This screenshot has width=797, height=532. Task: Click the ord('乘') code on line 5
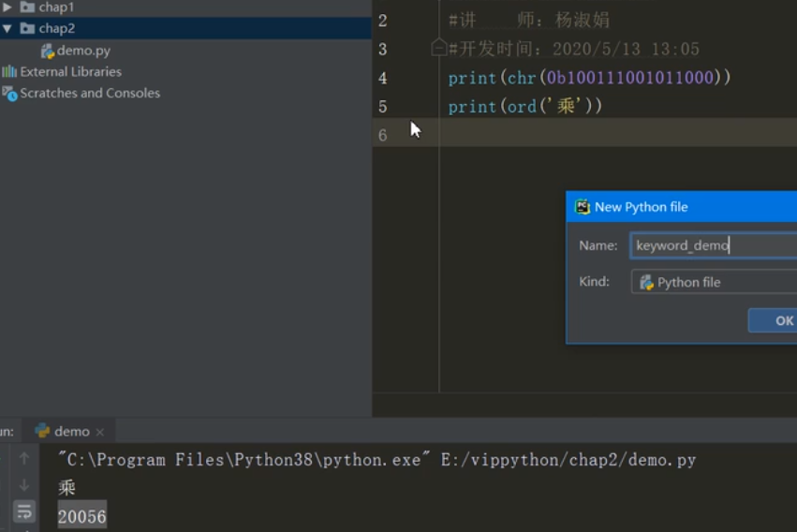click(x=550, y=106)
